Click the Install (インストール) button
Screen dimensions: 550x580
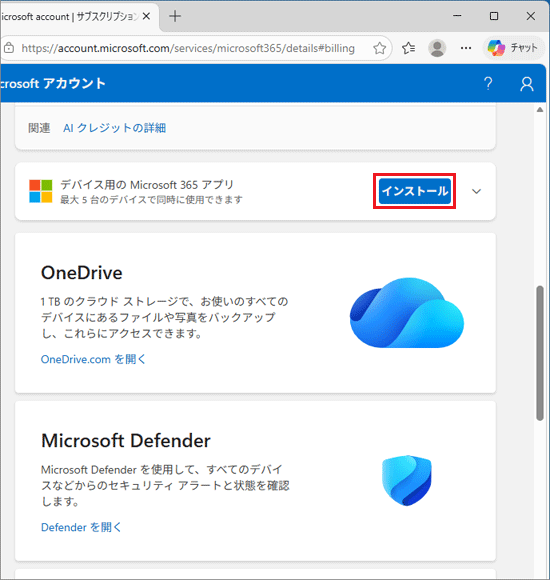click(x=415, y=191)
